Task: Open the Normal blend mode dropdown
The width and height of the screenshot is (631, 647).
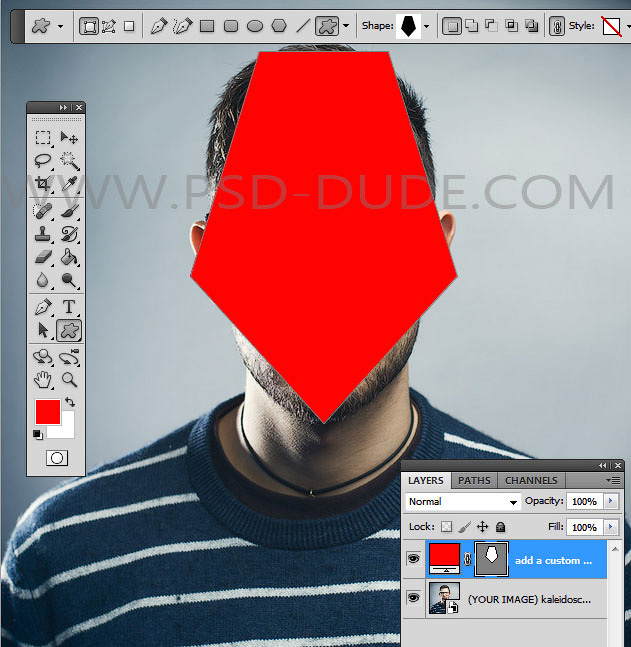Action: pos(463,501)
